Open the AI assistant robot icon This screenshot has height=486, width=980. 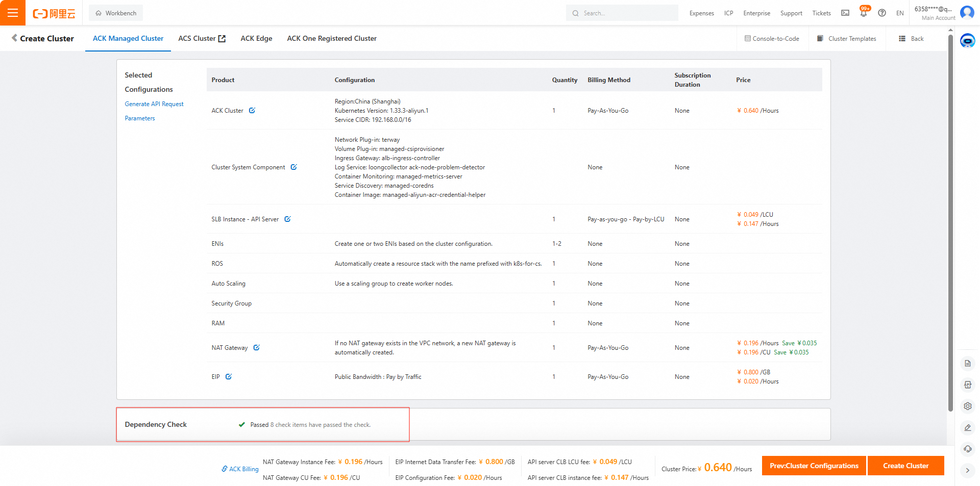[x=967, y=40]
